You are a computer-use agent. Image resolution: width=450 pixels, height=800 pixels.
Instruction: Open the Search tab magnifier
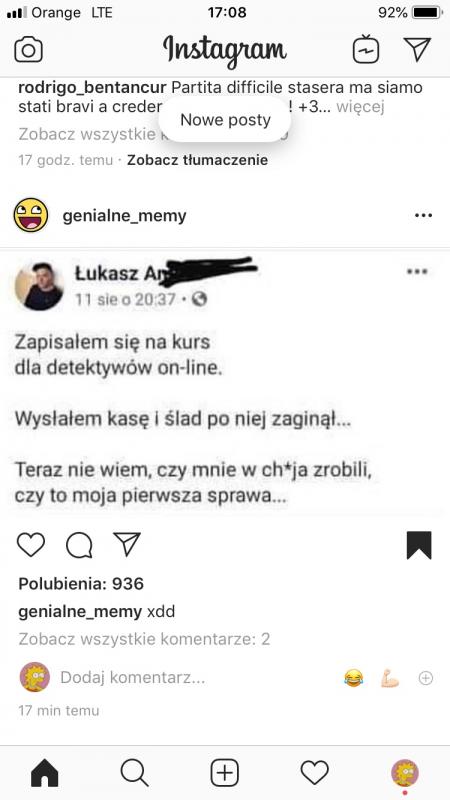[135, 773]
